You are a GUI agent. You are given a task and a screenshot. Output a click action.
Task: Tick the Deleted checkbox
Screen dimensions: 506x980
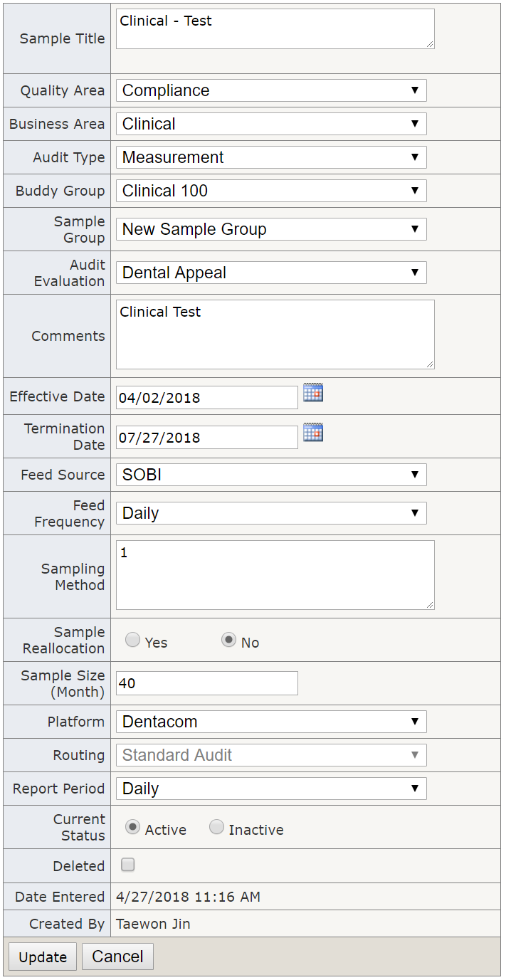point(128,865)
